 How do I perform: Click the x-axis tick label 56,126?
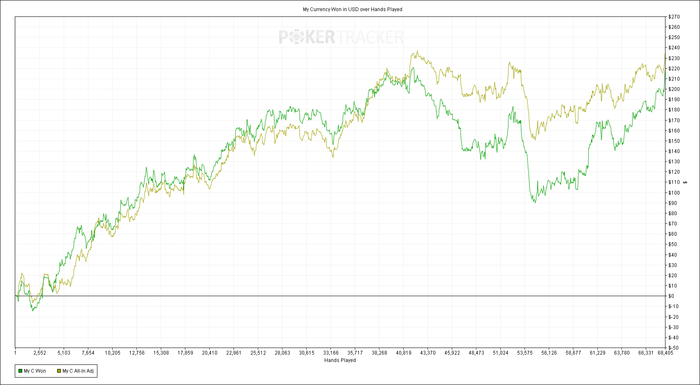pos(549,353)
